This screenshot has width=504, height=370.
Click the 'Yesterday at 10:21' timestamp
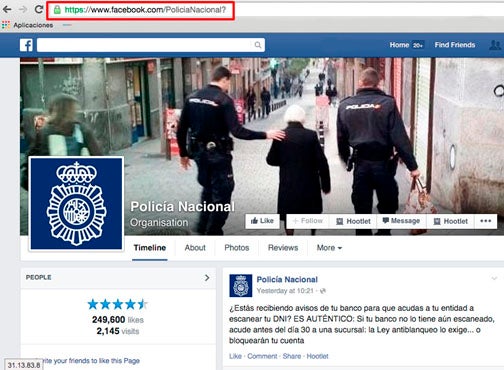coord(285,291)
